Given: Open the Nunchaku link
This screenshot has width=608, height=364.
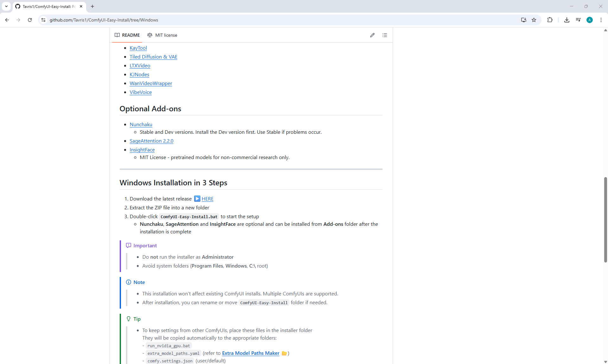Looking at the screenshot, I should pos(141,125).
